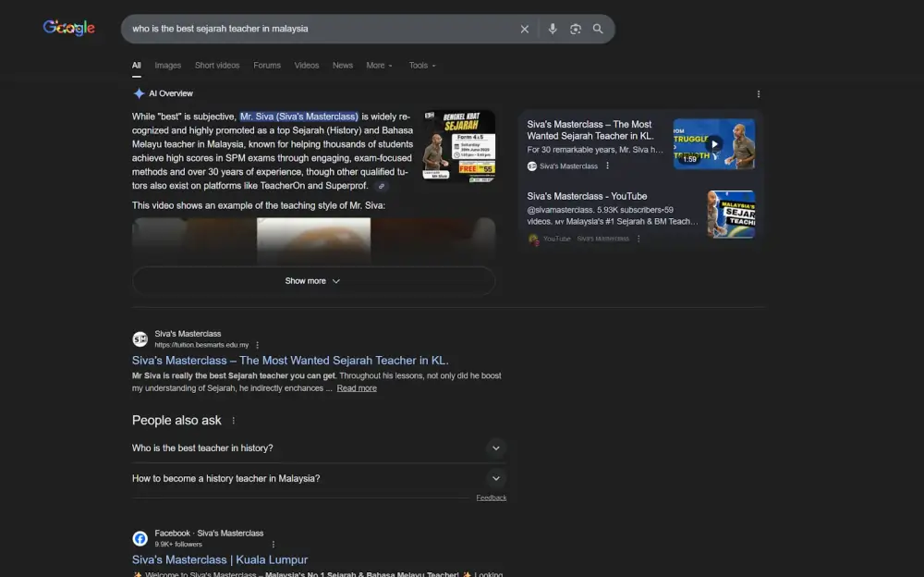Viewport: 924px width, 577px height.
Task: Click the Siva's Masterclass card source favicon
Action: point(531,166)
